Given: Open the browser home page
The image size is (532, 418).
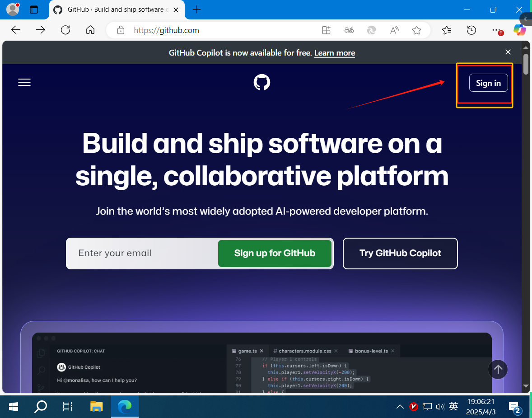Looking at the screenshot, I should (90, 30).
